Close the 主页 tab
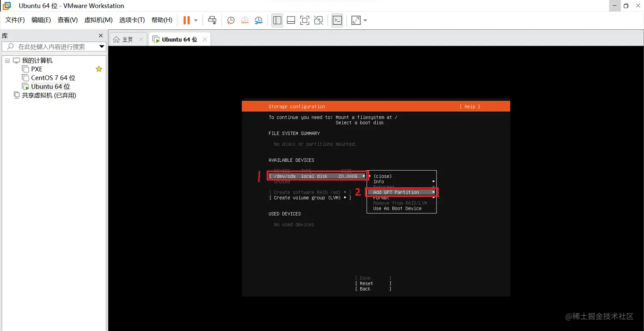This screenshot has height=331, width=644. coord(141,40)
